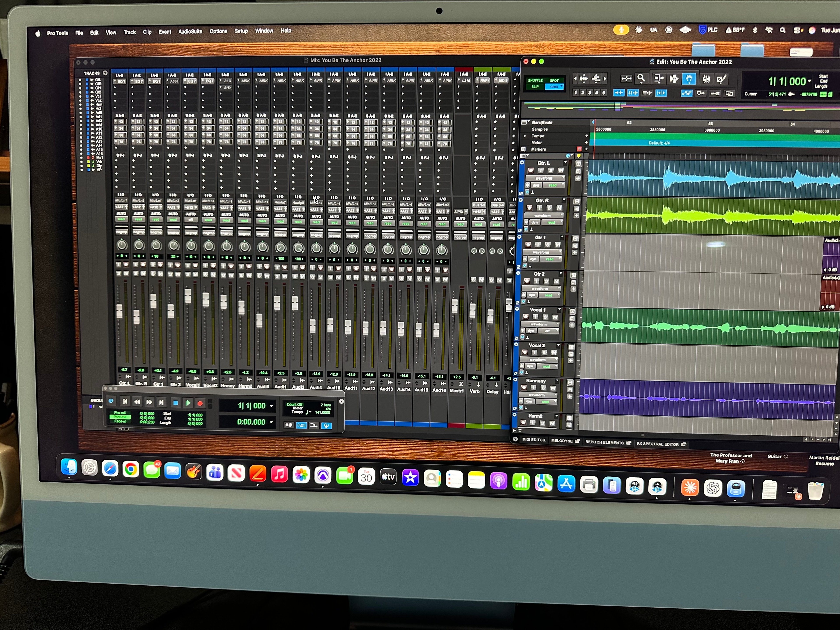
Task: Open main counter format dropdown in Edit window
Action: pyautogui.click(x=809, y=81)
